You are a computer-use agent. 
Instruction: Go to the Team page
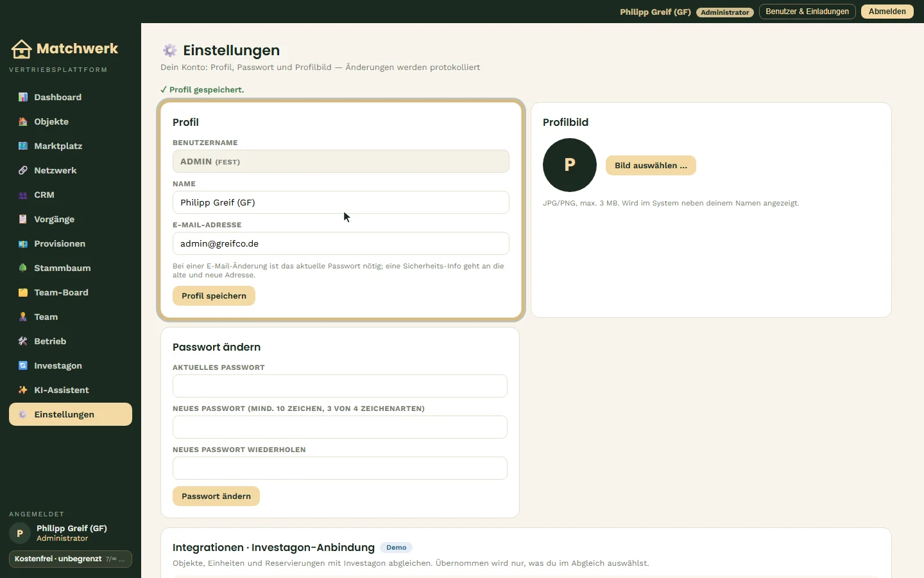pyautogui.click(x=71, y=317)
